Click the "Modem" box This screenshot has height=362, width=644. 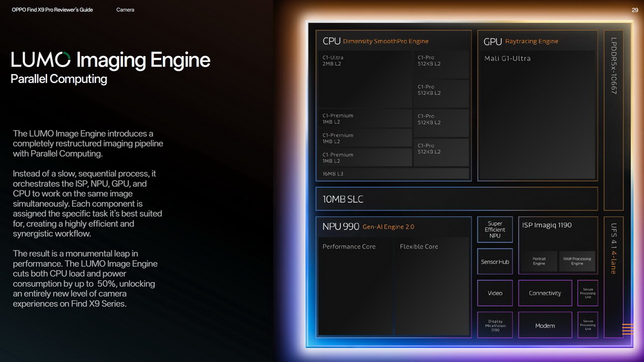[x=545, y=325]
